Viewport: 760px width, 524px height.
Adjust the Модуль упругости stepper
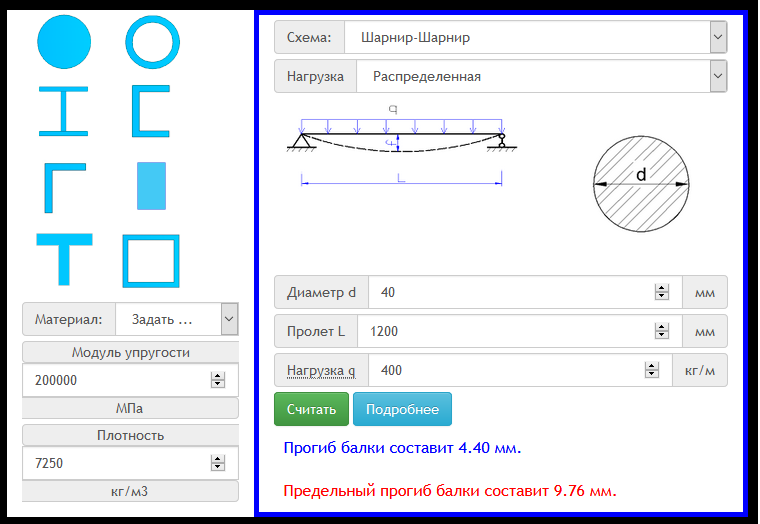[x=218, y=380]
